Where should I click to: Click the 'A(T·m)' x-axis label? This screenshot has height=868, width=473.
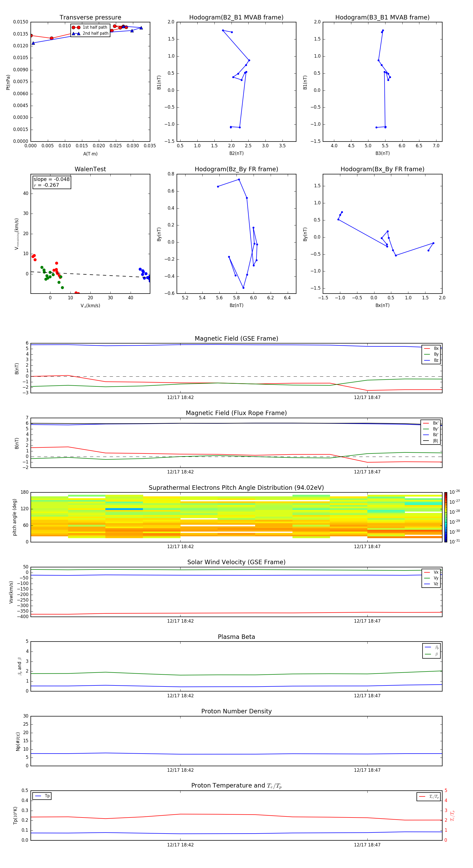90,154
